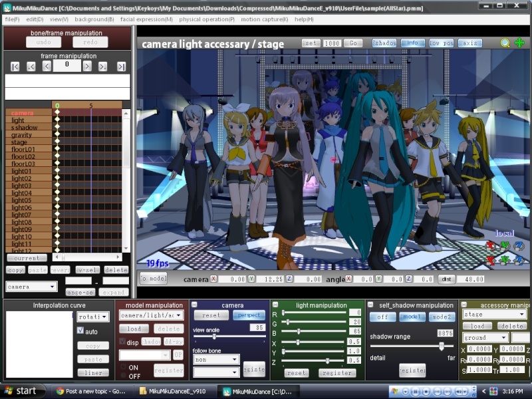This screenshot has width=532, height=399.
Task: Go to next keyframe button
Action: [x=102, y=66]
